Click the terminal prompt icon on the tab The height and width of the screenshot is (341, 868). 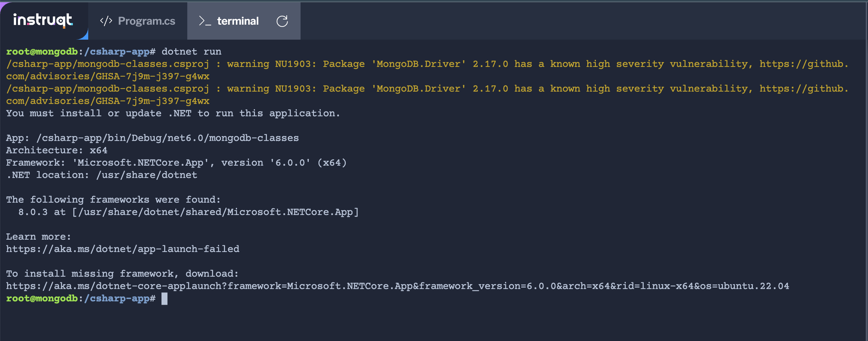205,21
